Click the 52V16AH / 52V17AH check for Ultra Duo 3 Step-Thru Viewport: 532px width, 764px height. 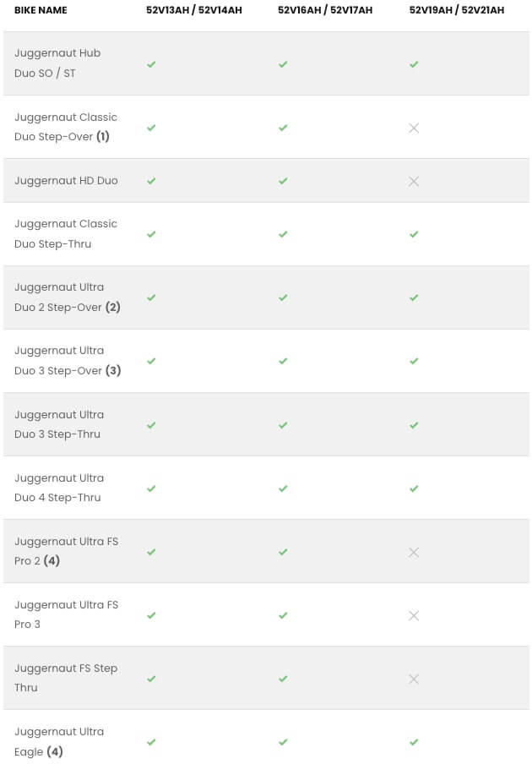[283, 425]
